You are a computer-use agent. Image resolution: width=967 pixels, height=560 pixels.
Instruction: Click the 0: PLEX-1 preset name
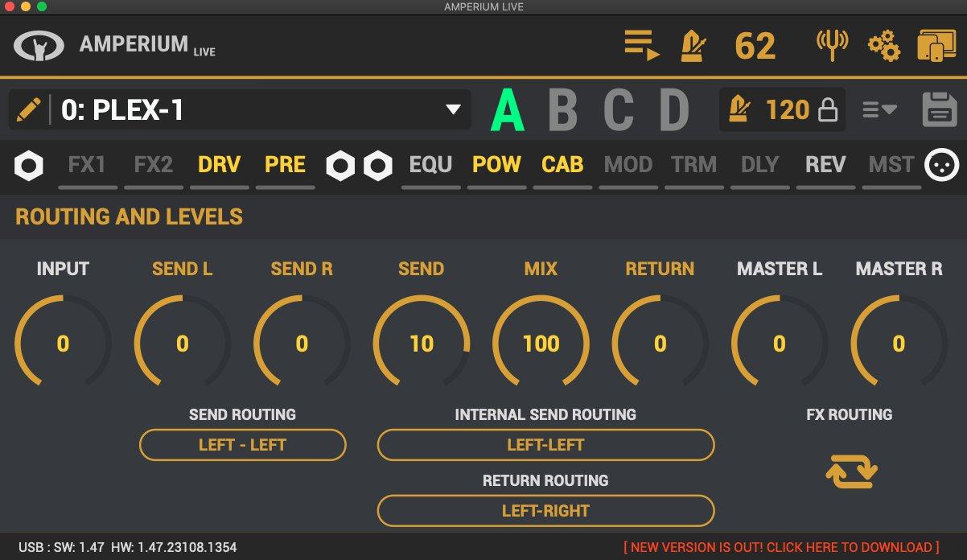coord(122,109)
